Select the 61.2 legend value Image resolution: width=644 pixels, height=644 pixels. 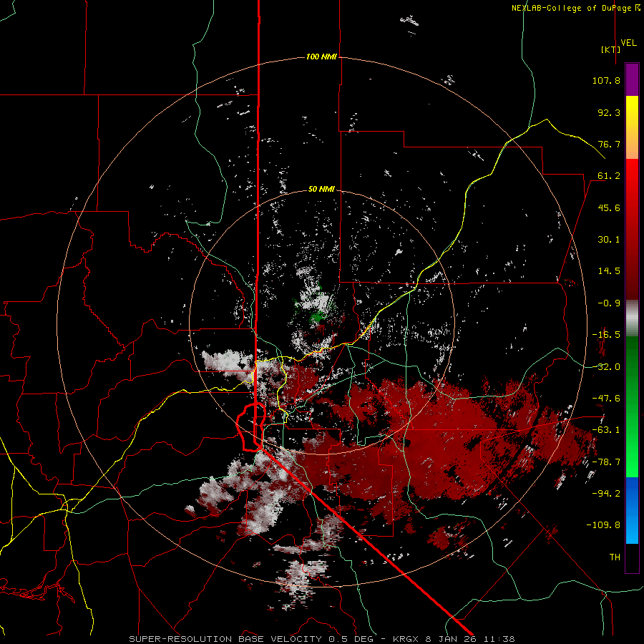tap(609, 176)
